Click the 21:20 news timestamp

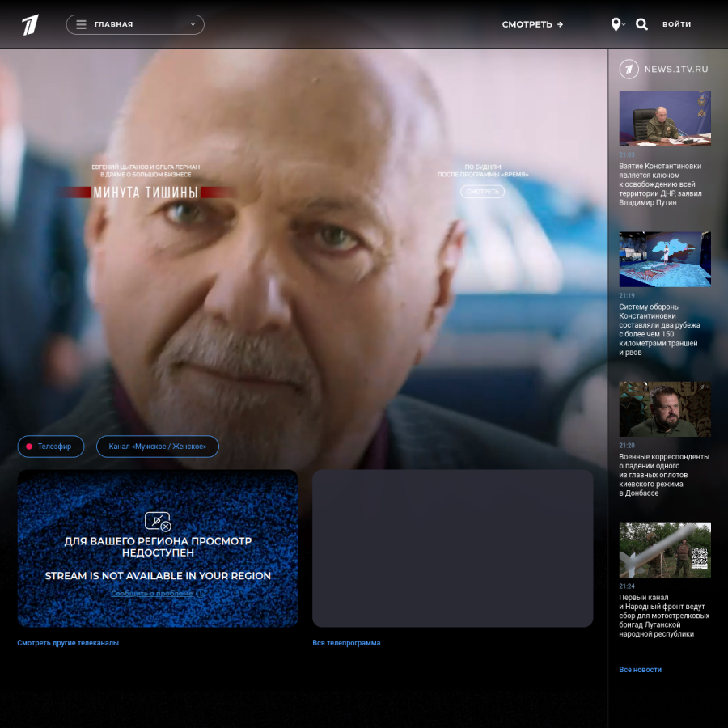click(x=627, y=445)
